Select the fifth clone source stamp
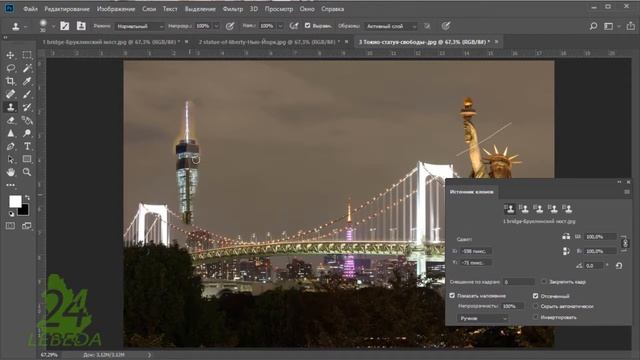 pyautogui.click(x=568, y=209)
